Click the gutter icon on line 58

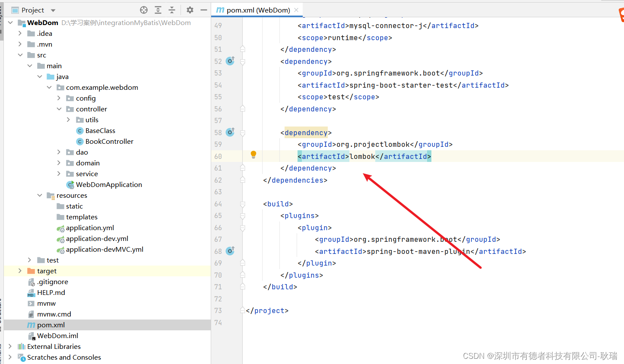(231, 132)
